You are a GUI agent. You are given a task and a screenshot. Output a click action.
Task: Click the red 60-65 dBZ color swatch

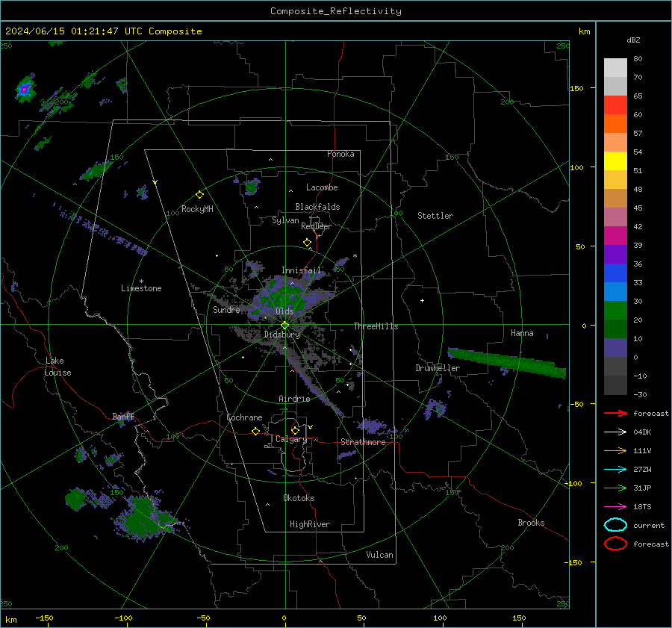[615, 105]
